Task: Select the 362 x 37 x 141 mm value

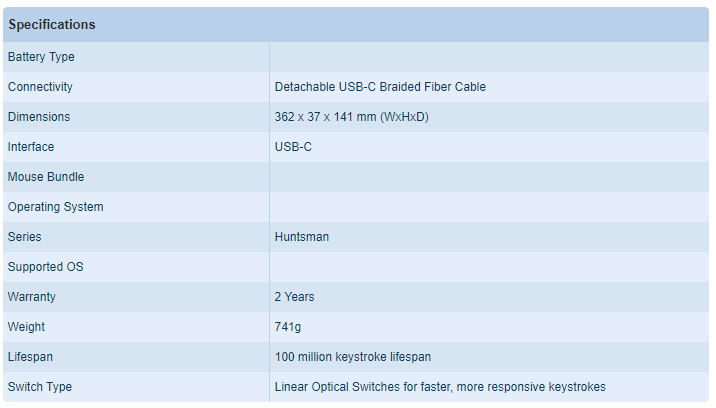Action: pos(352,117)
